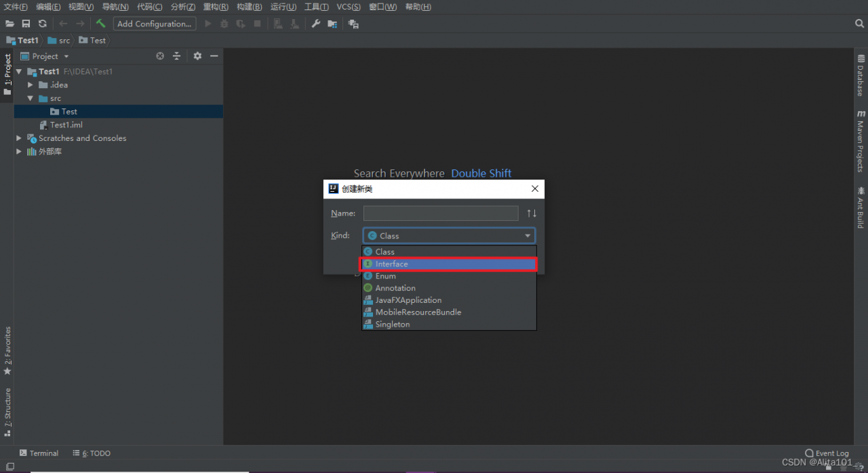Open the VCS(S) menu
This screenshot has height=473, width=868.
349,7
